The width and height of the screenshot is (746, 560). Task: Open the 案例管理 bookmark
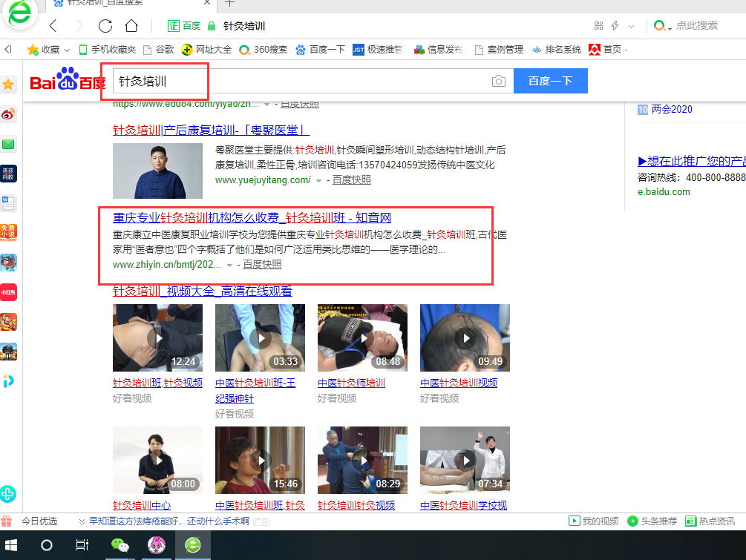coord(499,50)
